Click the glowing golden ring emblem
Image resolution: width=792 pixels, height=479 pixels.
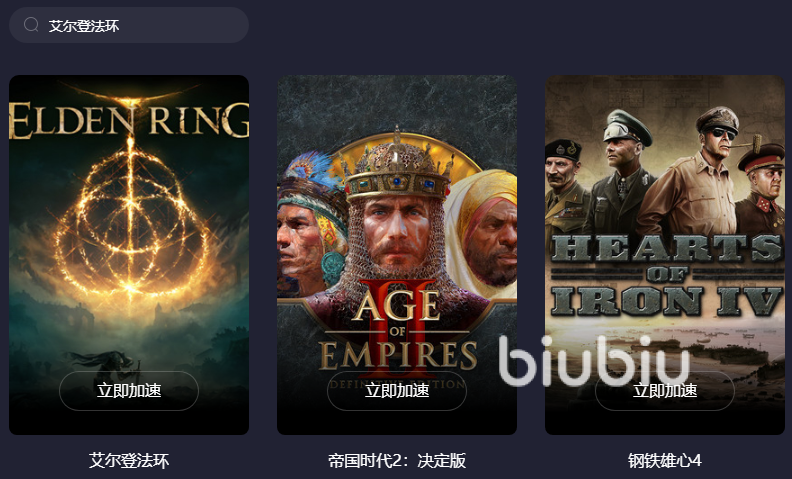tap(131, 220)
